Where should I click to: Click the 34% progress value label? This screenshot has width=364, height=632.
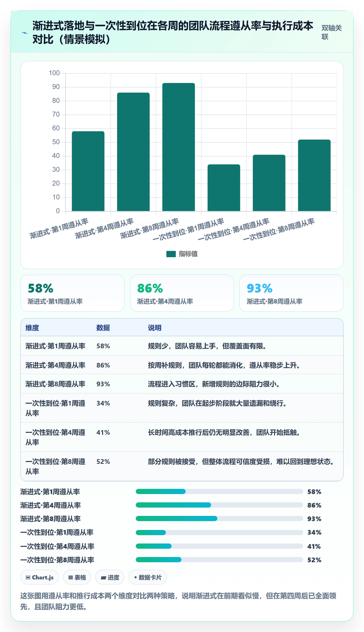tap(314, 532)
